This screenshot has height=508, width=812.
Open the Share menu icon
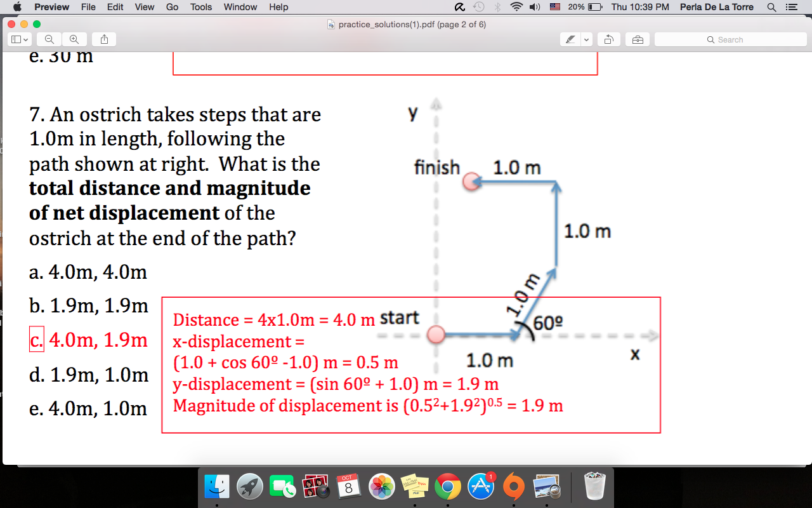coord(103,39)
